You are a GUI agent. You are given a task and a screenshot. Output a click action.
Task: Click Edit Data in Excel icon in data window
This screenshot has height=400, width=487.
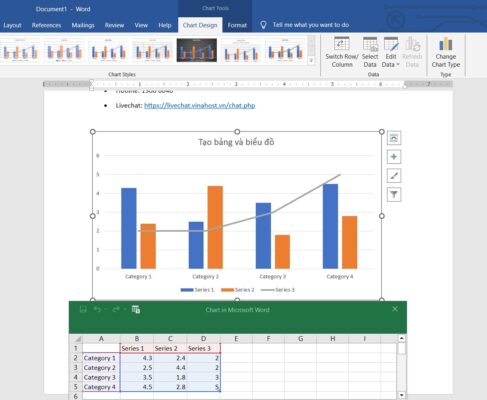pos(136,309)
